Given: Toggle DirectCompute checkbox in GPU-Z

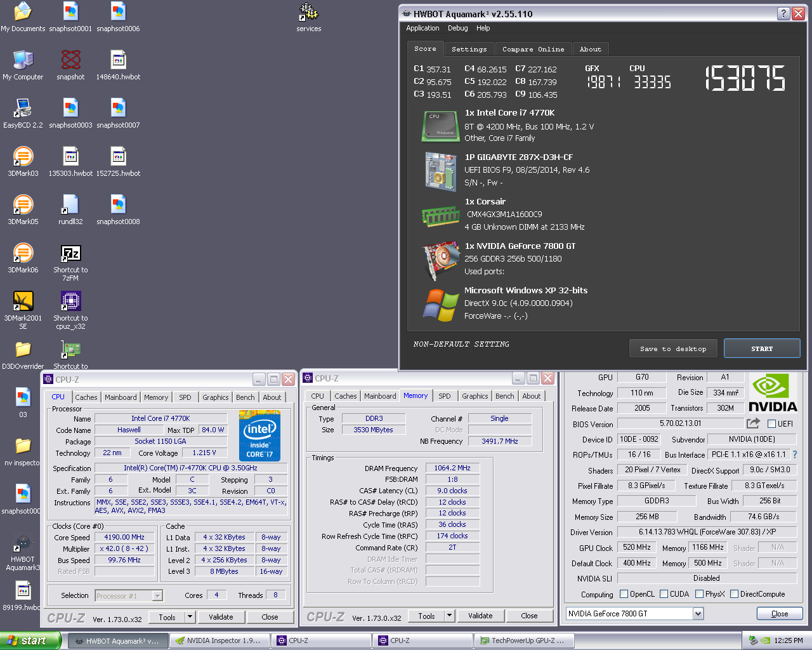Looking at the screenshot, I should (x=734, y=594).
